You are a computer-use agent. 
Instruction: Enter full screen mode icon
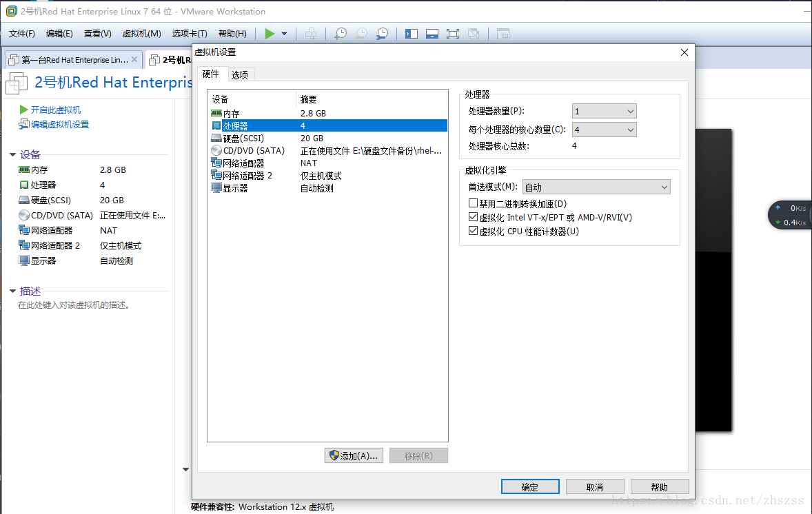[x=453, y=34]
